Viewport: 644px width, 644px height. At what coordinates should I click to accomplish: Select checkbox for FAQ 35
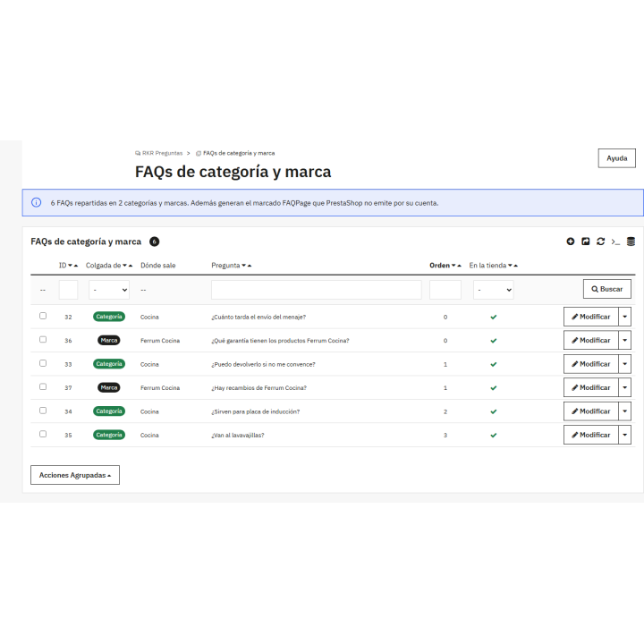click(x=43, y=434)
